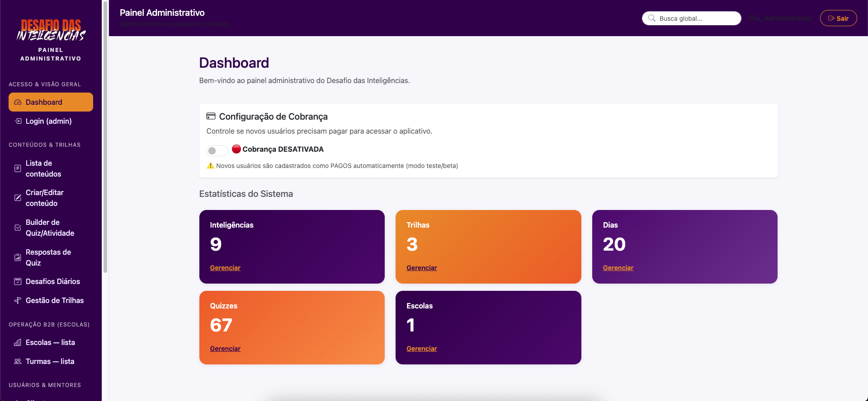The image size is (868, 401).
Task: Click the Escolas building icon in sidebar
Action: point(18,343)
